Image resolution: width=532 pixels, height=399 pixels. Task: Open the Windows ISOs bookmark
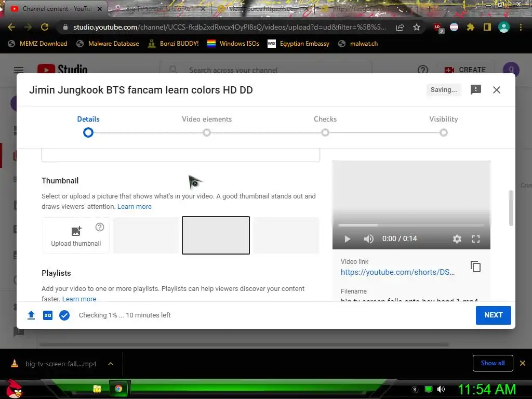[233, 44]
